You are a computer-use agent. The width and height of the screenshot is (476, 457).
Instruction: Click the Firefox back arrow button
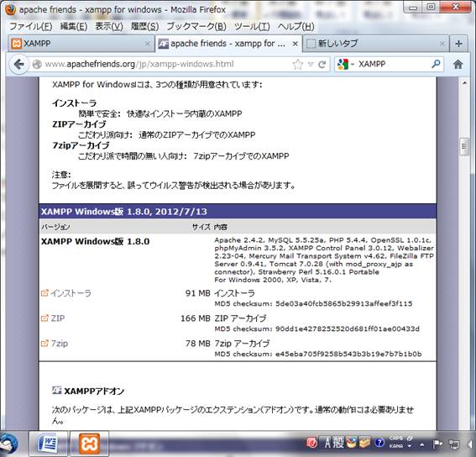[18, 64]
